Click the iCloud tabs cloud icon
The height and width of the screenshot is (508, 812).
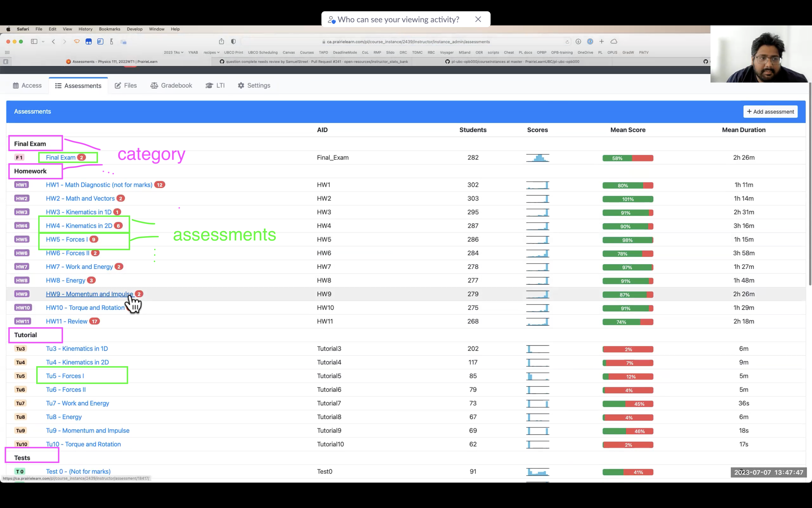pos(614,41)
